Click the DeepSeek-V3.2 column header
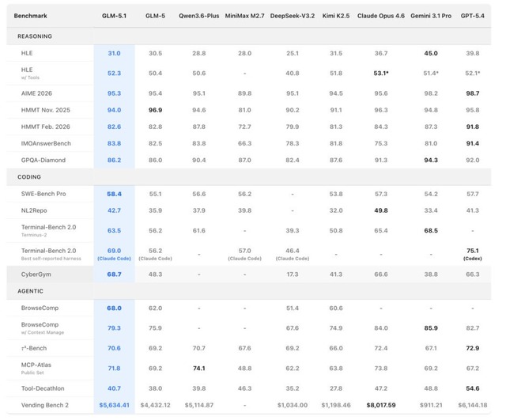 (x=293, y=15)
